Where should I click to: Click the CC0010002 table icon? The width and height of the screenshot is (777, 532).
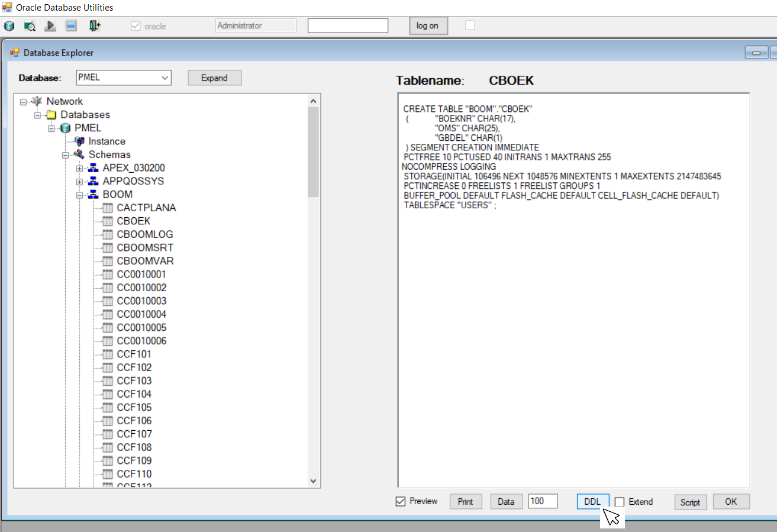coord(108,288)
